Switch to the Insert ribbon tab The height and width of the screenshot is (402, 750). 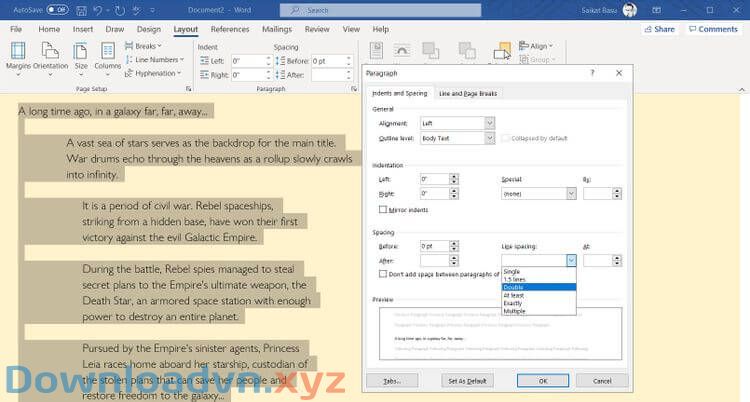point(83,29)
